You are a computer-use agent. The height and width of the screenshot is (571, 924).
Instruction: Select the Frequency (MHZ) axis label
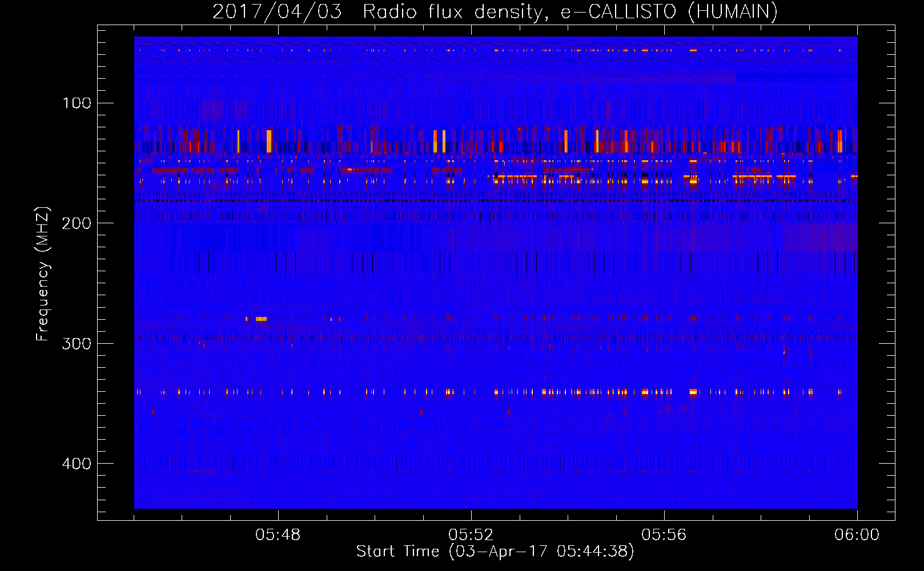(43, 274)
